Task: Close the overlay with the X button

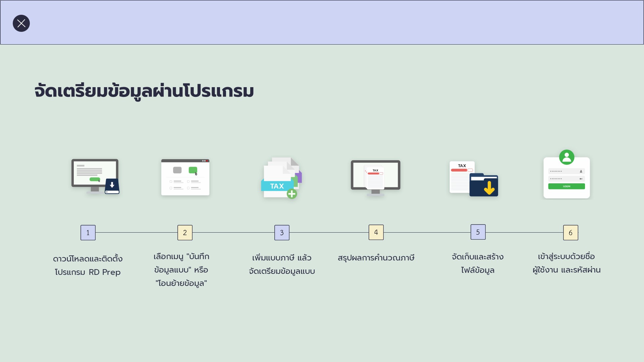Action: point(21,23)
